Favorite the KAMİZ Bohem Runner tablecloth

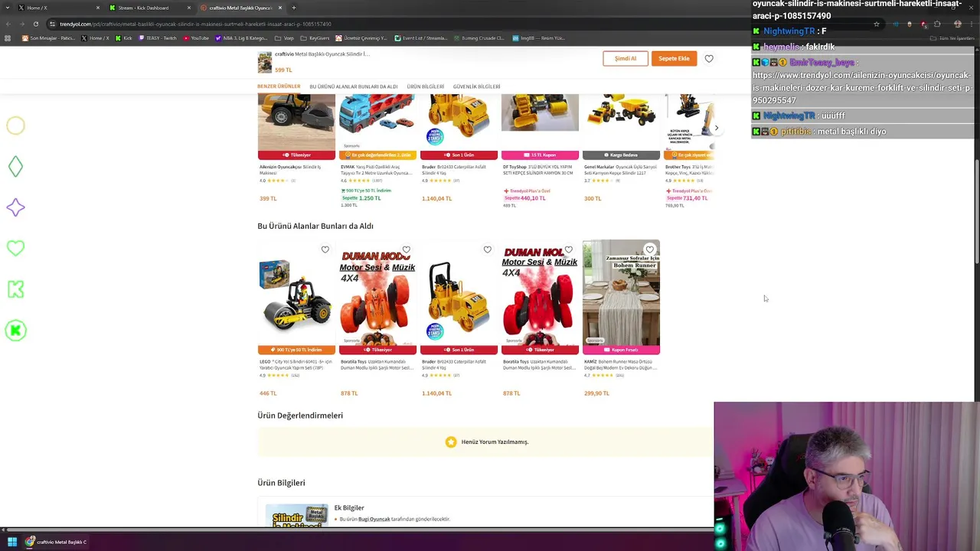point(650,249)
